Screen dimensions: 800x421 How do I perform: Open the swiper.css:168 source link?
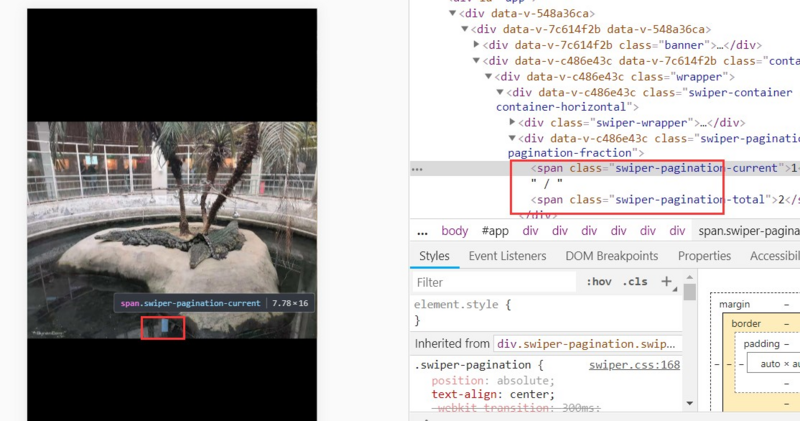point(634,365)
